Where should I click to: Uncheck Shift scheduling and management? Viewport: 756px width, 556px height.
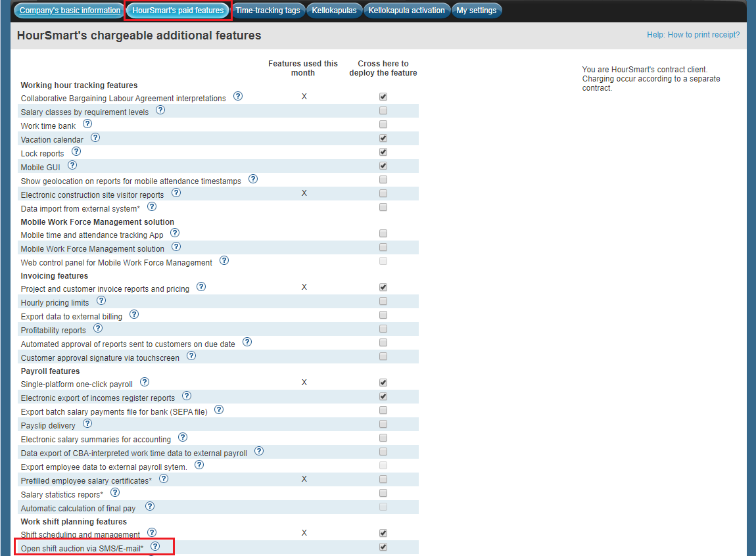(x=383, y=533)
